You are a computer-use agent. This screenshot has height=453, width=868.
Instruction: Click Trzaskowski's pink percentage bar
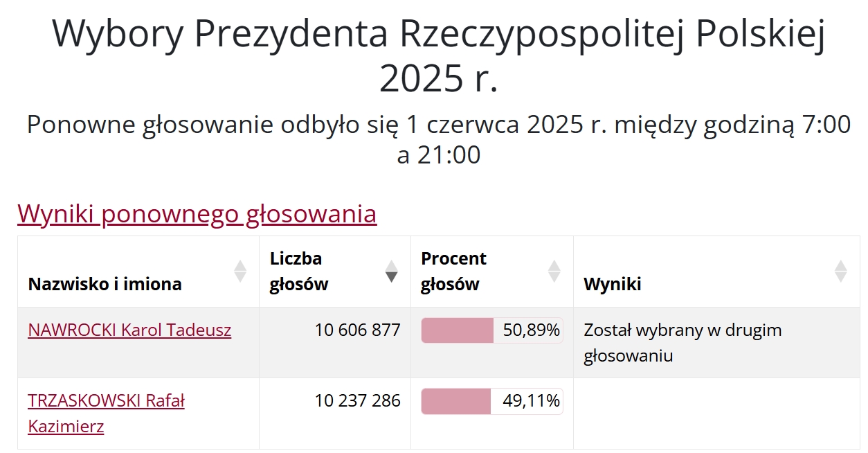click(456, 401)
